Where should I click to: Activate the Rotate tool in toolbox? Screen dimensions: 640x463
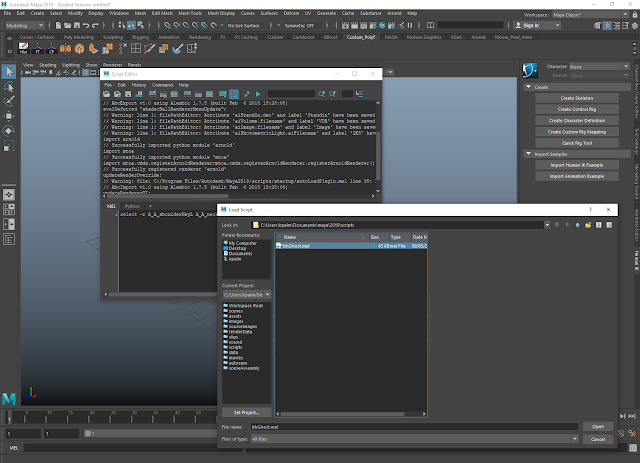[9, 131]
